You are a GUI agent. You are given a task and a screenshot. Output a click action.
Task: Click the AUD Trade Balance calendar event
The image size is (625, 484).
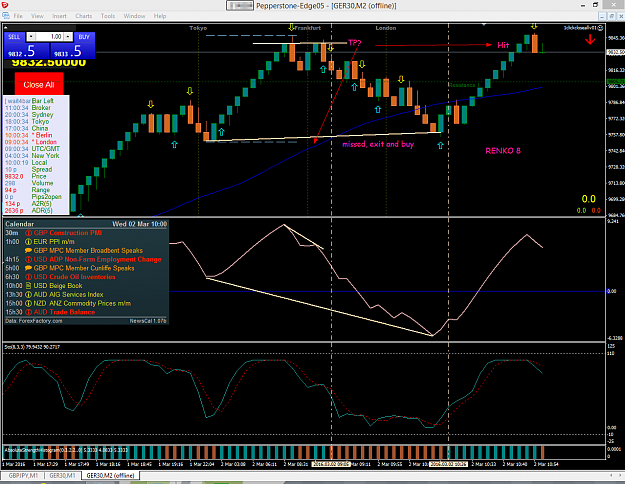pos(60,312)
